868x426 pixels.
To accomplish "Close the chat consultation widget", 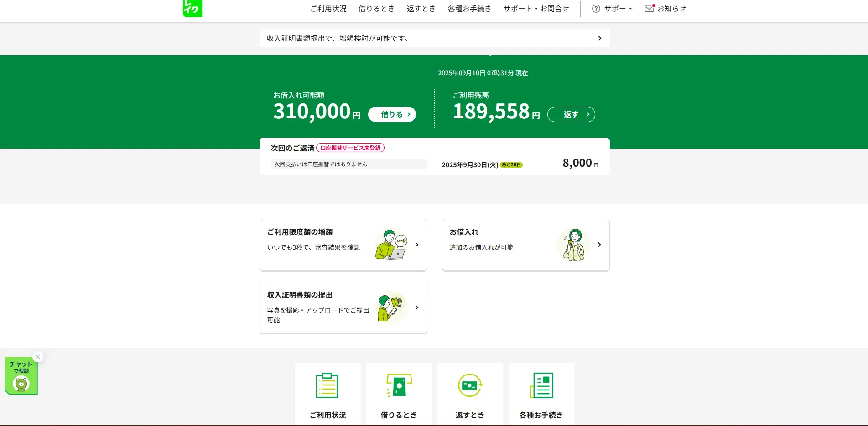I will [x=38, y=357].
